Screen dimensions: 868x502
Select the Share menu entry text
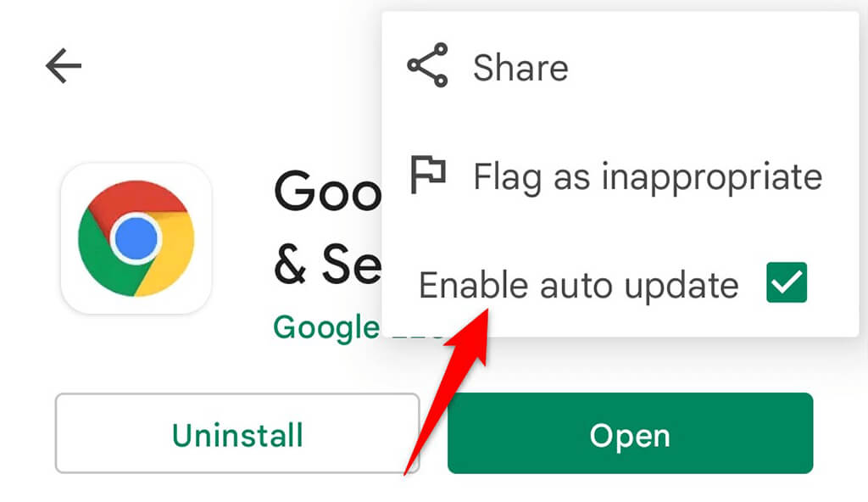coord(520,68)
